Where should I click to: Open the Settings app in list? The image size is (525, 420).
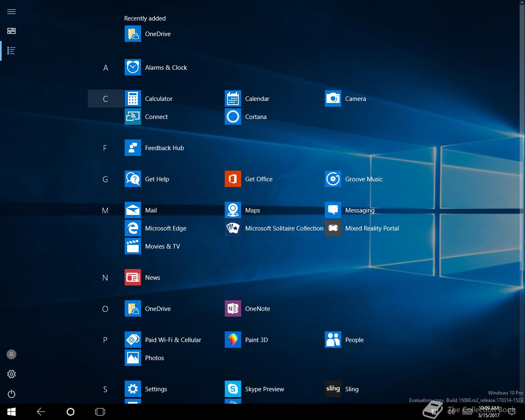click(x=146, y=389)
